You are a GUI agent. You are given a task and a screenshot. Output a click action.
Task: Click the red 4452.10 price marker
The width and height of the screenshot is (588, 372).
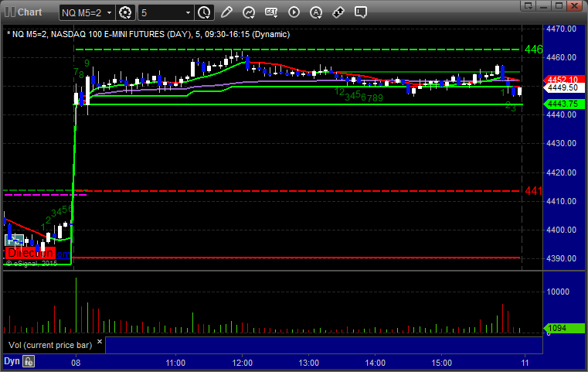pos(563,80)
